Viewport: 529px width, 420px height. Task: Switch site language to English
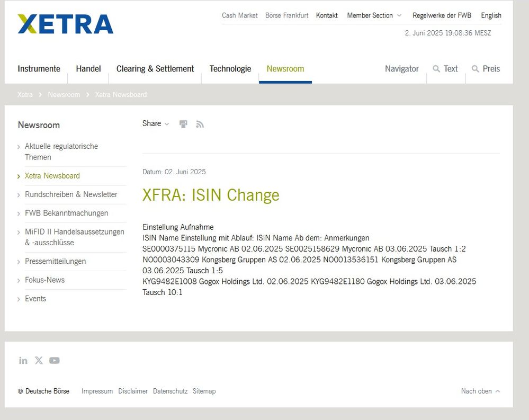pos(491,15)
